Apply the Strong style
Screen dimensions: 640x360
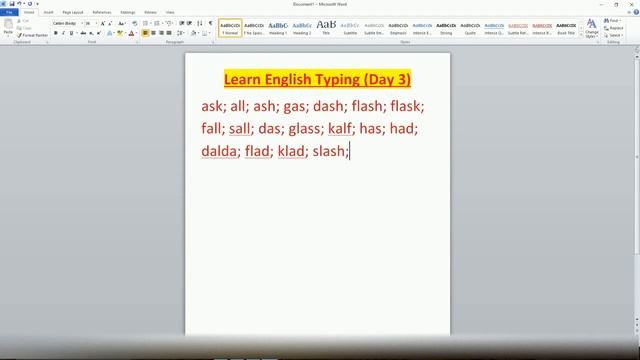point(446,28)
